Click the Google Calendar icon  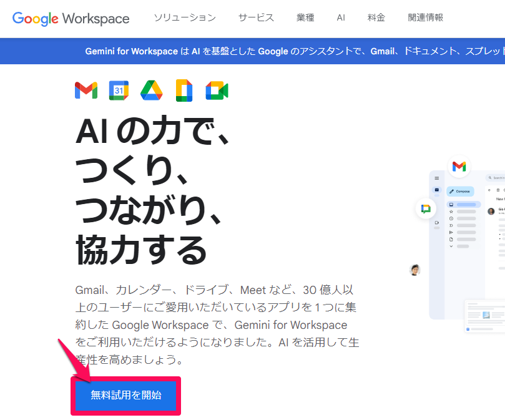click(x=119, y=90)
